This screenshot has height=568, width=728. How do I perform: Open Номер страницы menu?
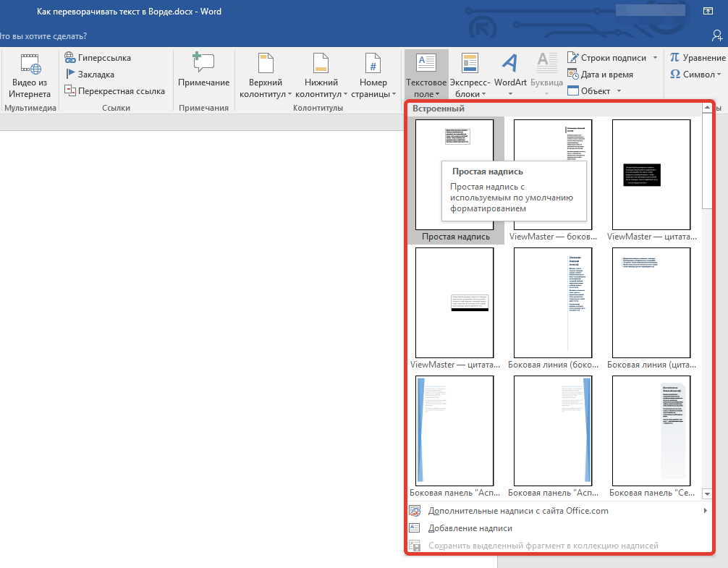[x=373, y=75]
